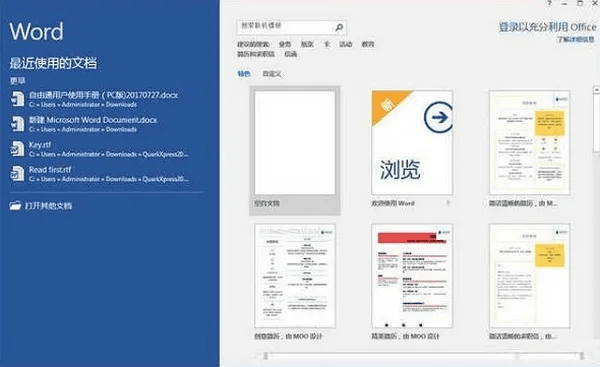Select the 简历和求职信 suggested search
The image size is (600, 367).
coord(256,54)
